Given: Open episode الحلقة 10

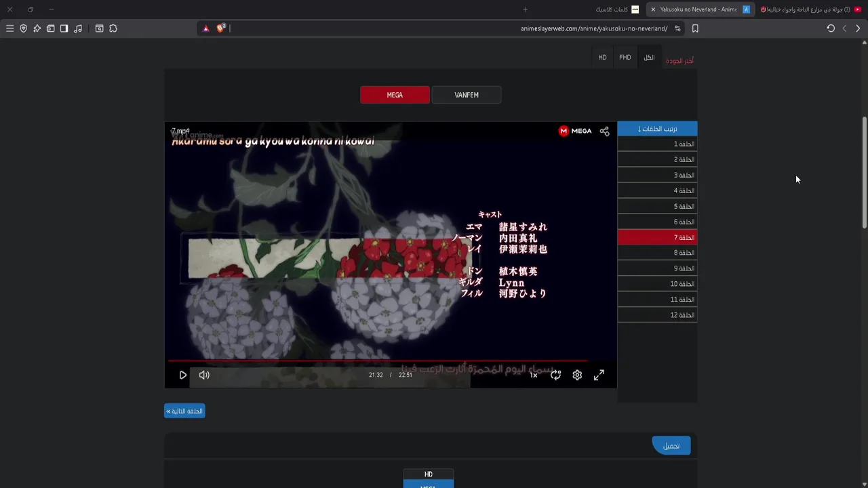Looking at the screenshot, I should [x=657, y=284].
